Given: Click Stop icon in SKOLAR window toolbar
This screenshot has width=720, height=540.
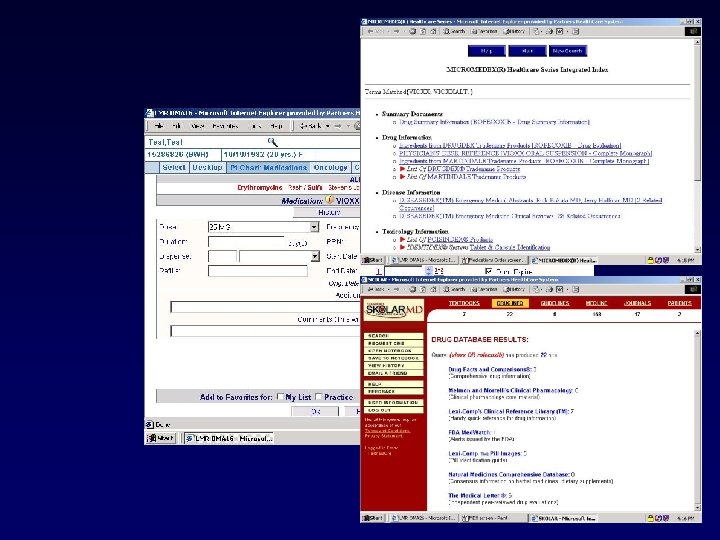Looking at the screenshot, I should point(412,289).
